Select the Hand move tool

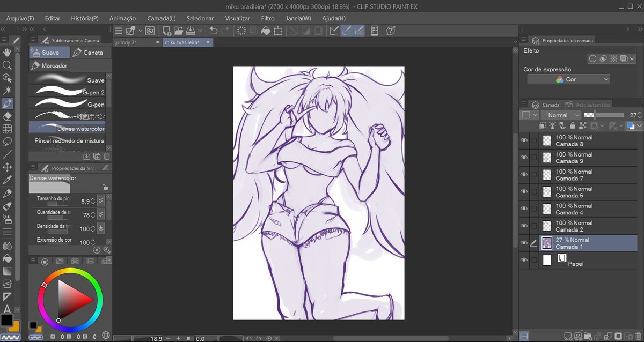click(8, 53)
